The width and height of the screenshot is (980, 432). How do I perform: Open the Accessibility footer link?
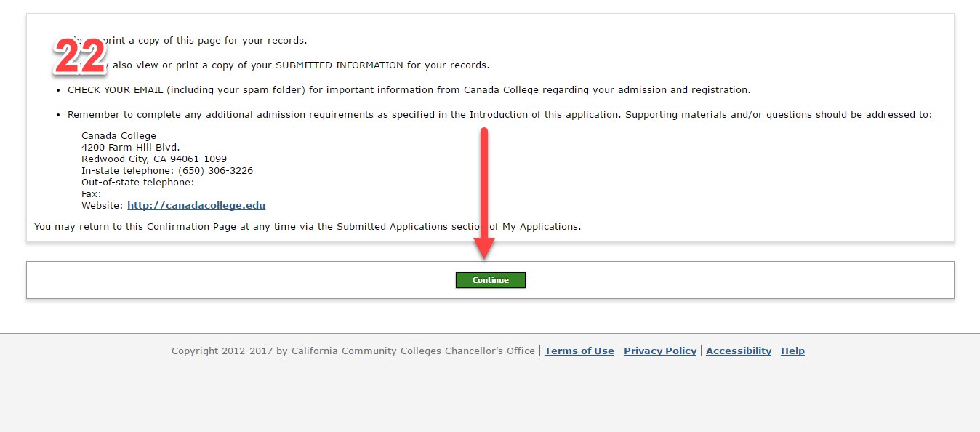click(x=738, y=351)
